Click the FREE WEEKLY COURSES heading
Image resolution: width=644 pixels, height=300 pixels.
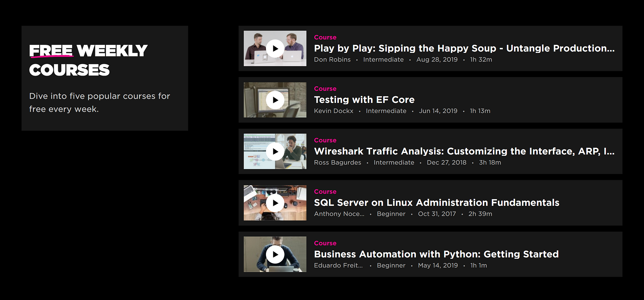coord(88,60)
